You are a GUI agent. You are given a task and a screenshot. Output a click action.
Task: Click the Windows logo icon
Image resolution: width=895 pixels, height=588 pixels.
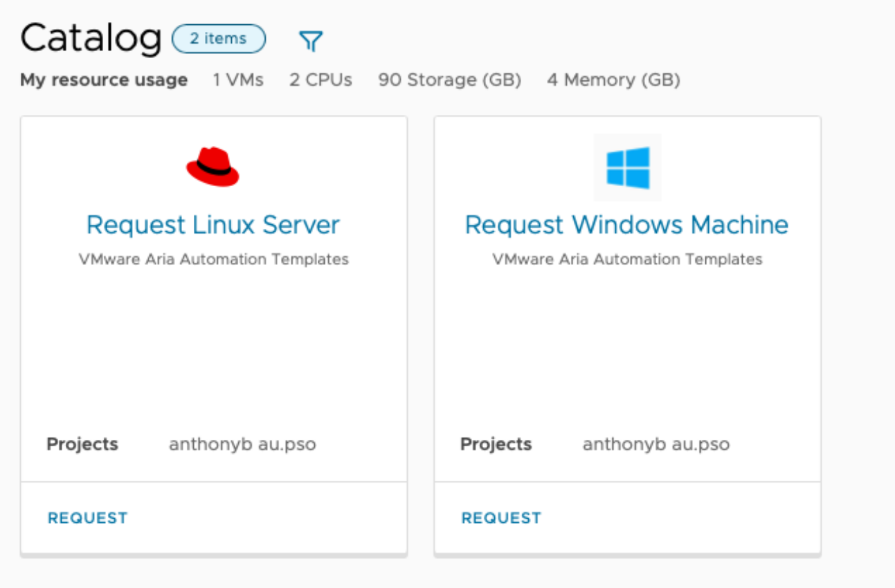627,167
